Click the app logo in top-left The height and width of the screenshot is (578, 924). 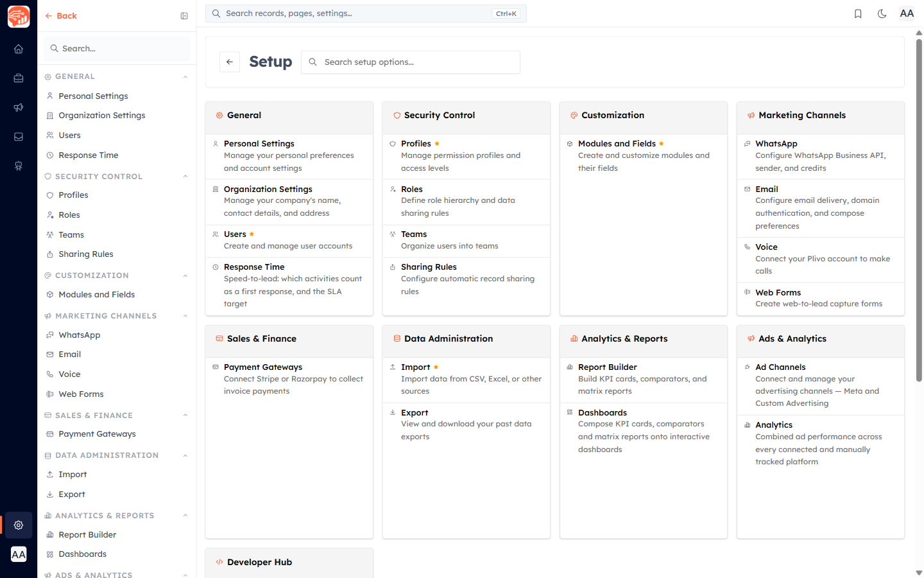point(19,17)
